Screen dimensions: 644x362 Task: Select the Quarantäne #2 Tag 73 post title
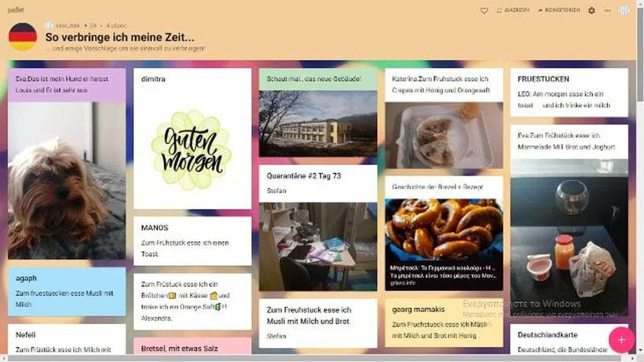304,176
